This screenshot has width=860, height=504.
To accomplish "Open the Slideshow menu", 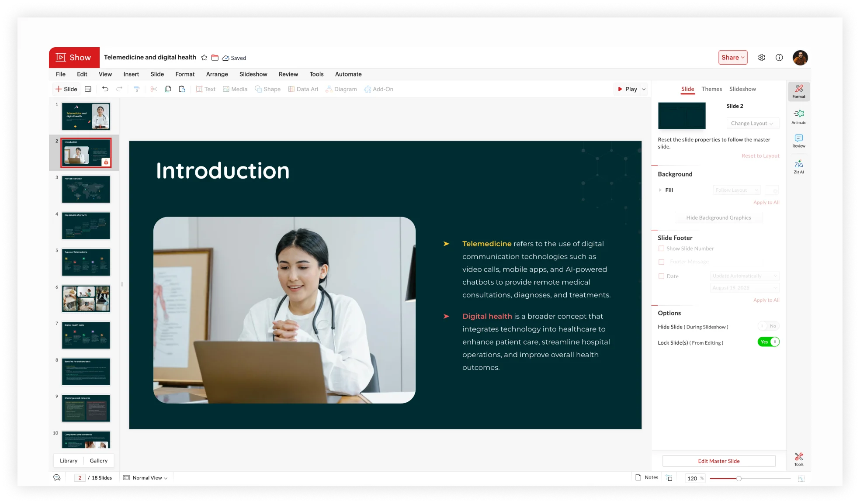I will 253,74.
